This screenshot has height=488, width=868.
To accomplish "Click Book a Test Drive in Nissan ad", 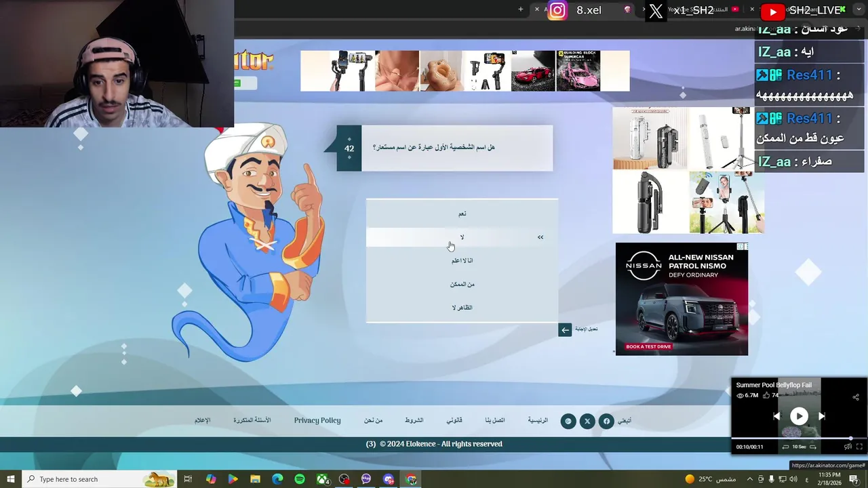I will coord(648,346).
